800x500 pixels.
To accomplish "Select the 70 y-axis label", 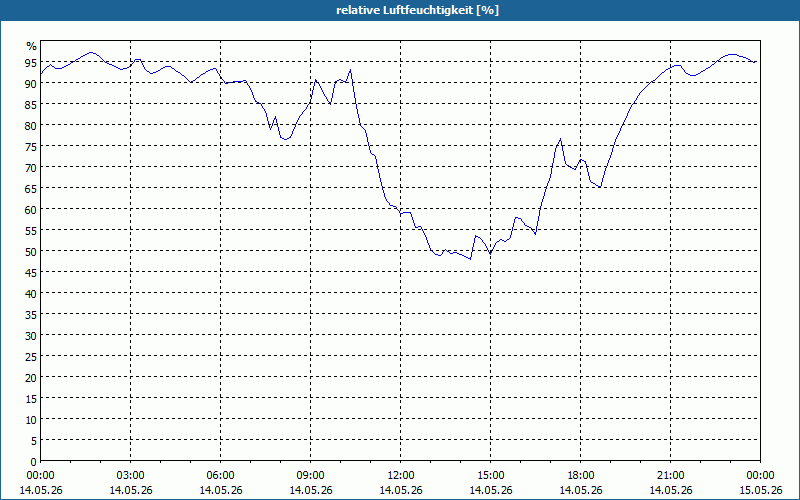I will pos(31,168).
